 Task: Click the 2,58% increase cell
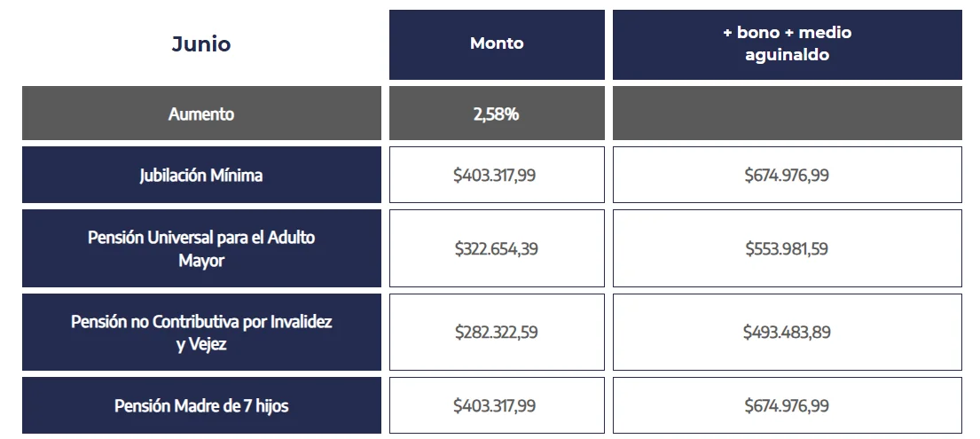[497, 114]
